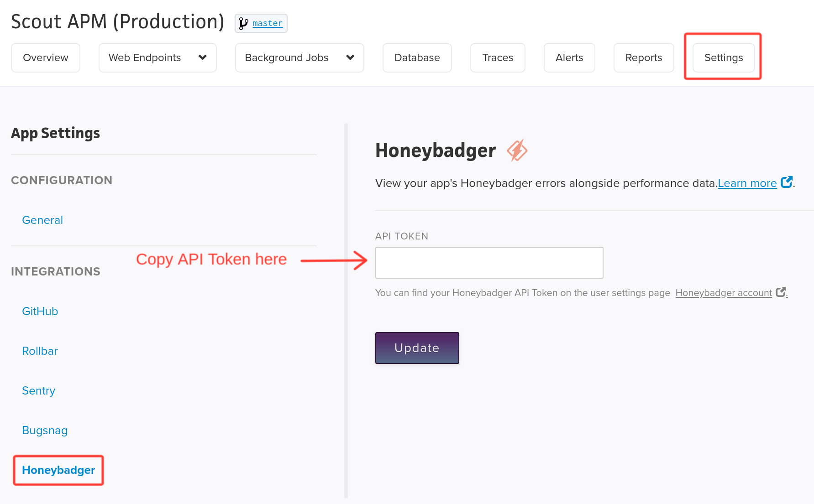Click the INTEGRATIONS section label
This screenshot has width=814, height=504.
pos(56,271)
